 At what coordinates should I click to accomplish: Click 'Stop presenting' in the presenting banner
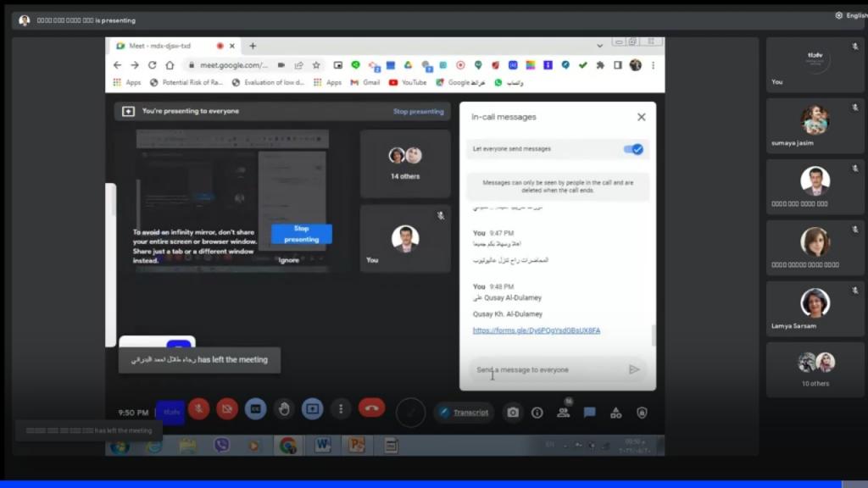point(418,111)
